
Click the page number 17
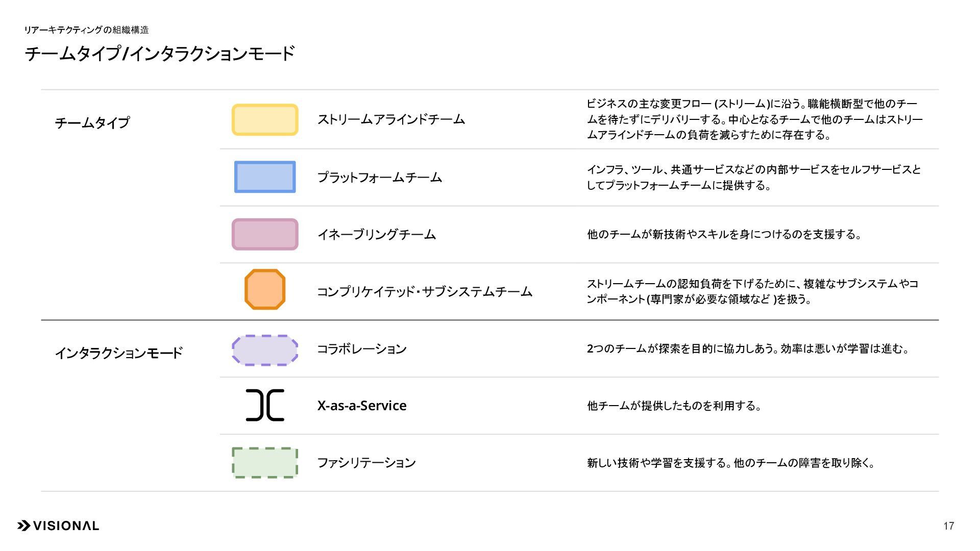click(949, 526)
